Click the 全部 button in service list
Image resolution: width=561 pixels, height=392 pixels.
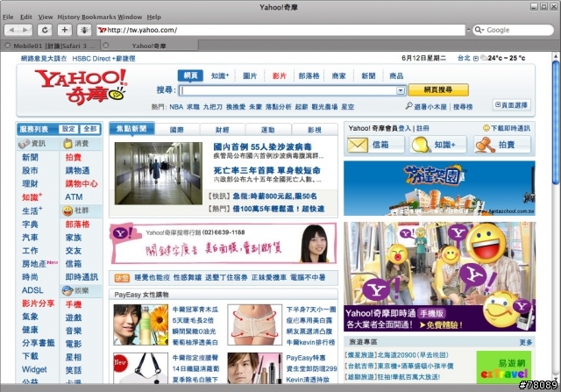[x=89, y=129]
